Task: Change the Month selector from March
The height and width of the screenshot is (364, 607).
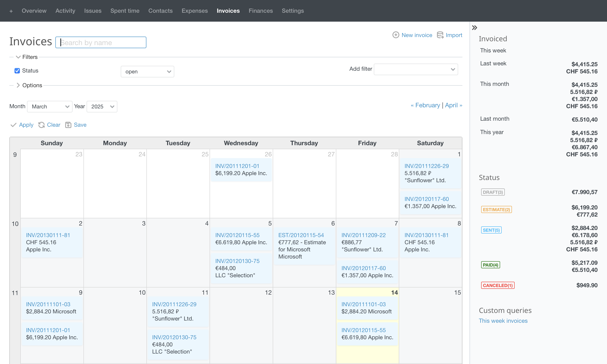Action: click(50, 106)
